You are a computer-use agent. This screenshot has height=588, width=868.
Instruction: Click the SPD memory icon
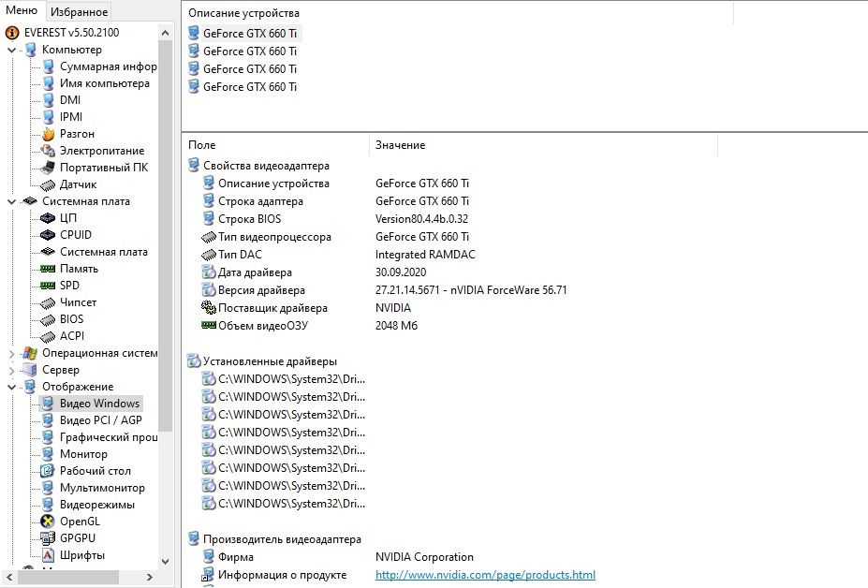tap(48, 286)
